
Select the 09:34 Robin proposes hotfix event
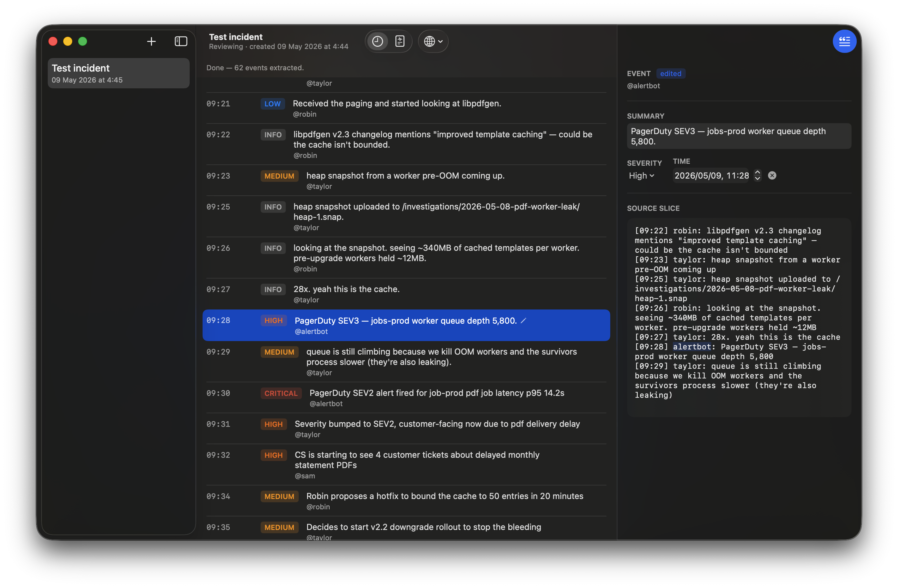[x=406, y=501]
